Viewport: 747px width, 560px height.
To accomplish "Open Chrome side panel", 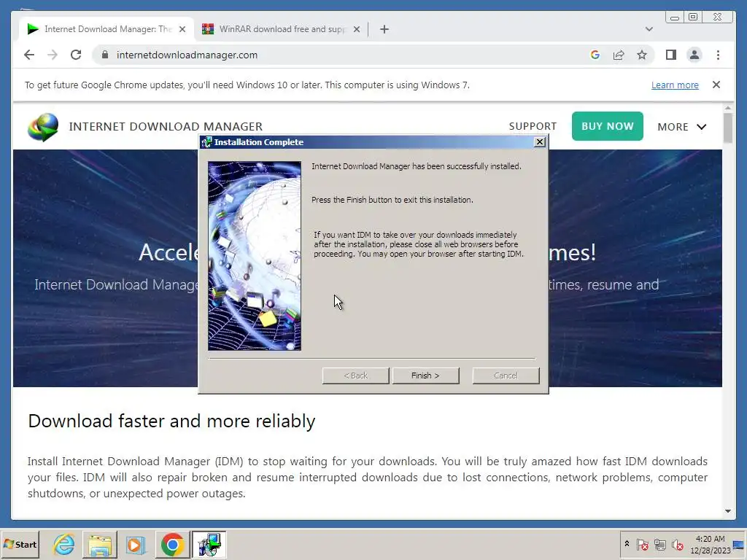I will point(671,55).
